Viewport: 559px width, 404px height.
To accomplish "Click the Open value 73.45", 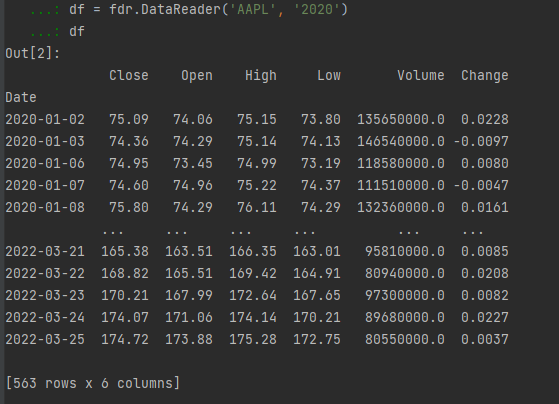I will [193, 163].
